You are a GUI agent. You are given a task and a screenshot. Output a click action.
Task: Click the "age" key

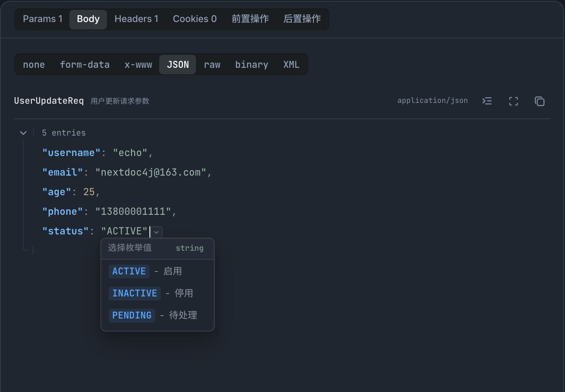pyautogui.click(x=57, y=192)
